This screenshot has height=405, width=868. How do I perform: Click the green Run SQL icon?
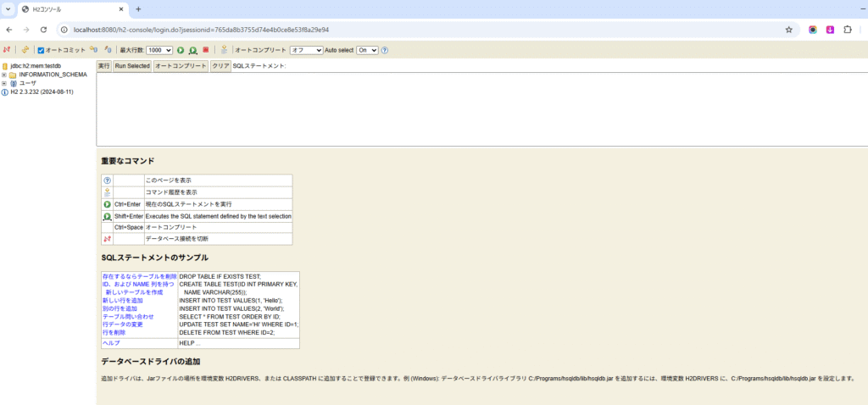tap(181, 50)
